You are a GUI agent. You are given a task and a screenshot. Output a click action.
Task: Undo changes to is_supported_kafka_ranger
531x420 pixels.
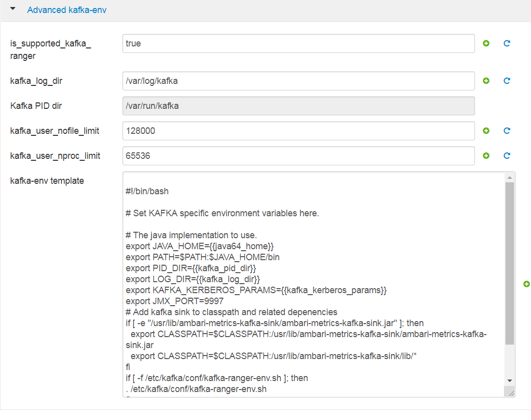pyautogui.click(x=506, y=43)
